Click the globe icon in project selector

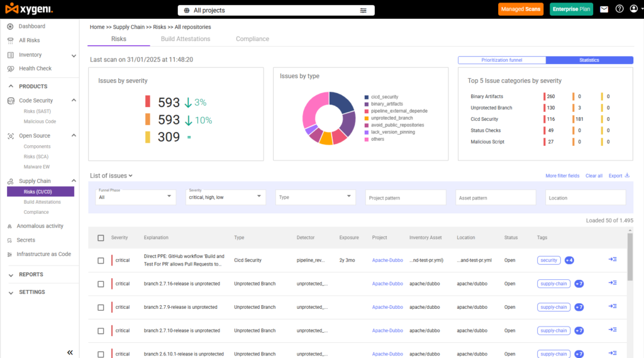point(186,10)
